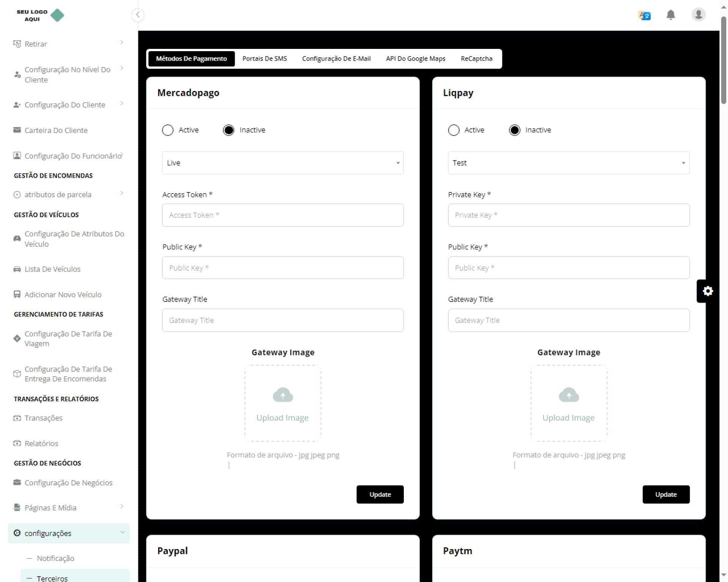Click the floating settings gear icon

[708, 291]
